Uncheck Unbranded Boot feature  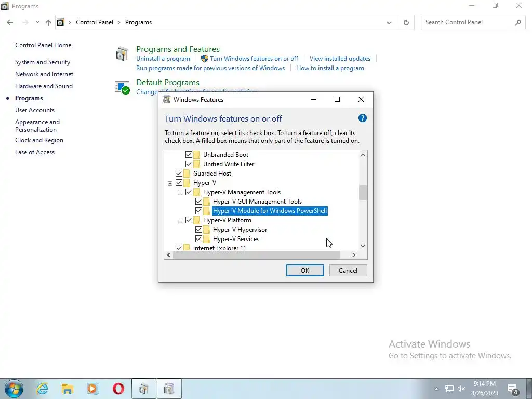click(189, 155)
